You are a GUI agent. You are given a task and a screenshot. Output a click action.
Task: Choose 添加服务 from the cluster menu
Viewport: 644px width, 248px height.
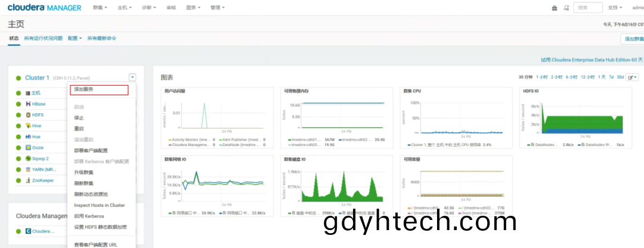pyautogui.click(x=99, y=90)
